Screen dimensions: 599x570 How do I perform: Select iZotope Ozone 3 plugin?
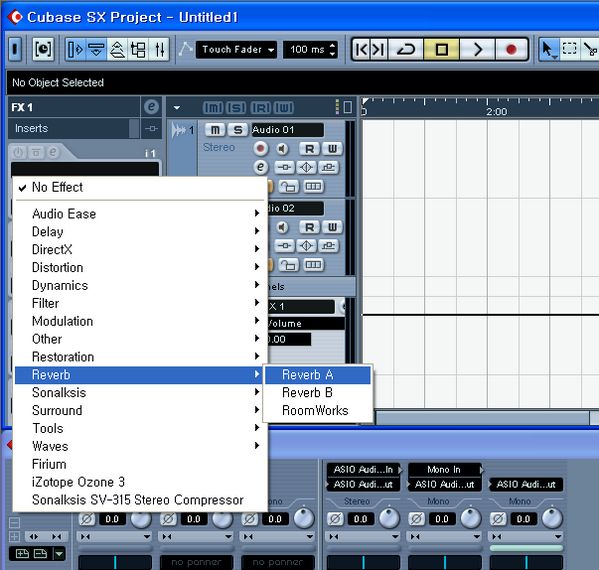140,482
